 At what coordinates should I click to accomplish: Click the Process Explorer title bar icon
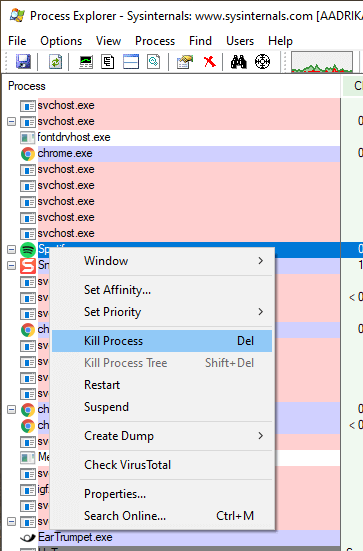17,15
